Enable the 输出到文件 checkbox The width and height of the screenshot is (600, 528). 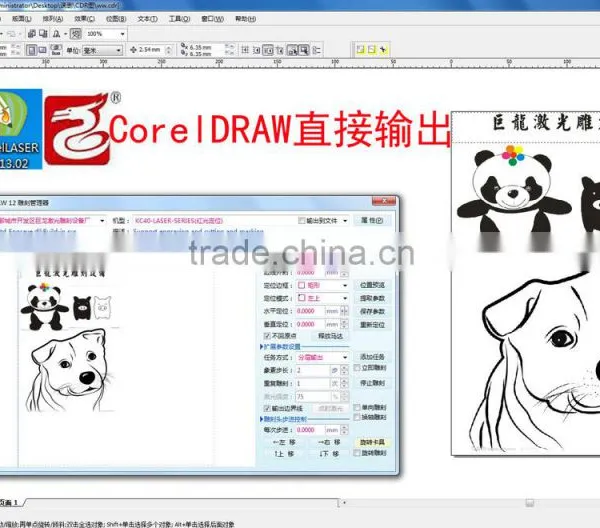point(302,220)
